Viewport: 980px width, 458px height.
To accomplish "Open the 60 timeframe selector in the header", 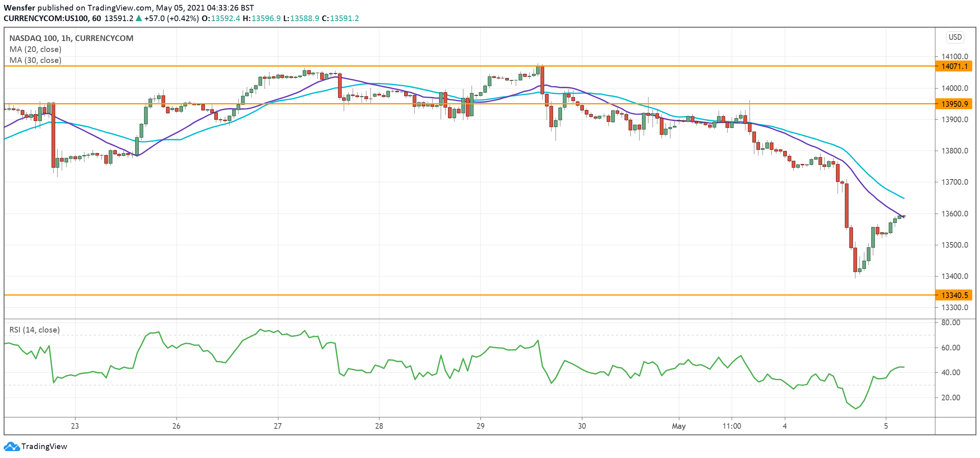I will pyautogui.click(x=96, y=18).
